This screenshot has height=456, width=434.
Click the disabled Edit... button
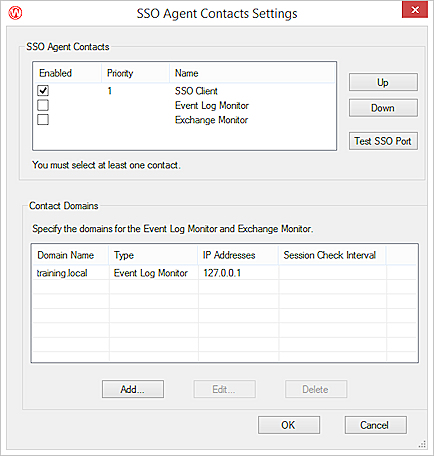click(224, 389)
